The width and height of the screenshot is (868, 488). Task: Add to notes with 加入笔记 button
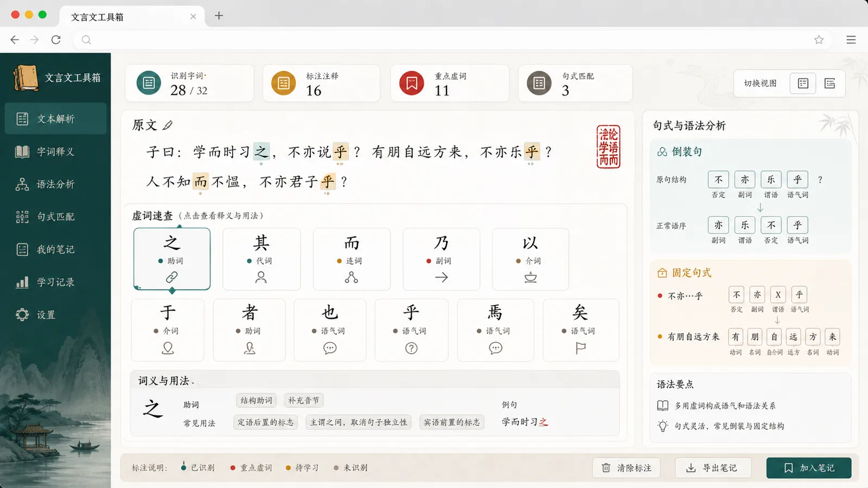(809, 467)
